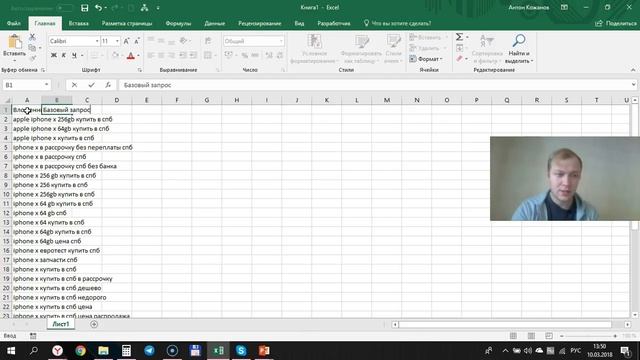Select column header D
This screenshot has width=640, height=360.
(117, 100)
